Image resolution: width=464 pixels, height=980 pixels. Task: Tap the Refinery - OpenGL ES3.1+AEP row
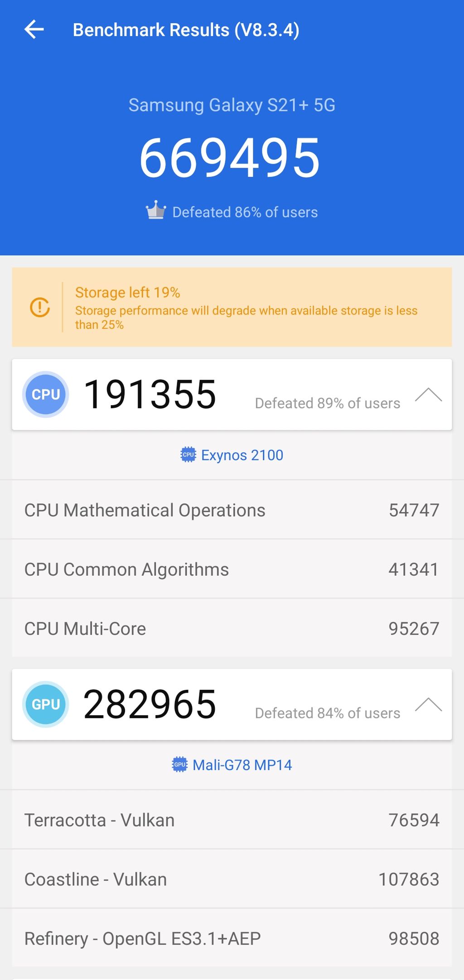(232, 939)
